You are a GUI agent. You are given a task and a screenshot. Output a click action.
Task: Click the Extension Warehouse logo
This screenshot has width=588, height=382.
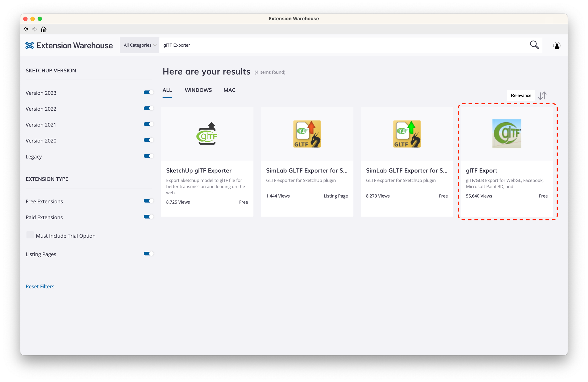tap(69, 45)
